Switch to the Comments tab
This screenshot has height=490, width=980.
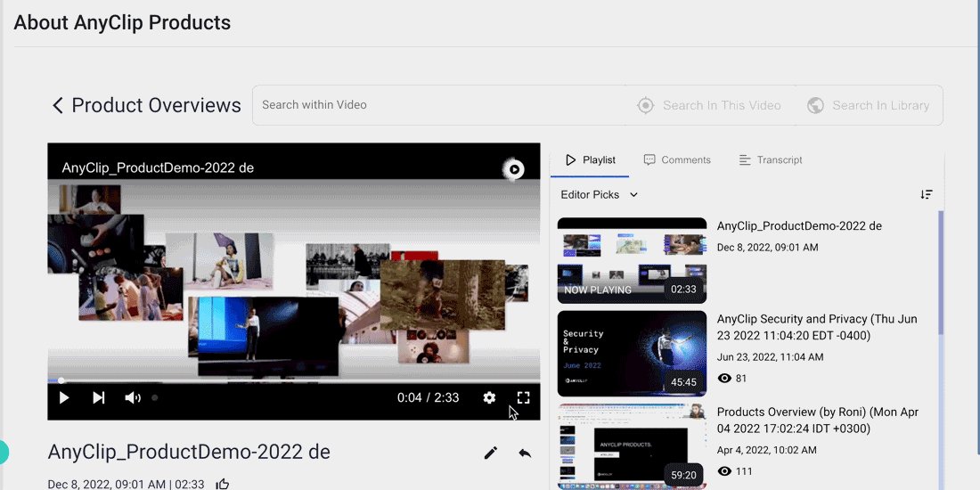click(677, 160)
